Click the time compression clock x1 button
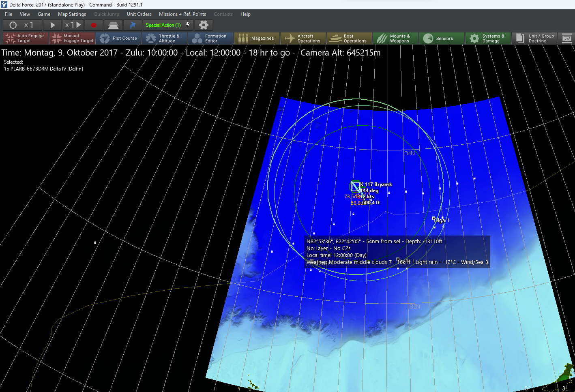Screen dimensions: 575x392 click(22, 25)
